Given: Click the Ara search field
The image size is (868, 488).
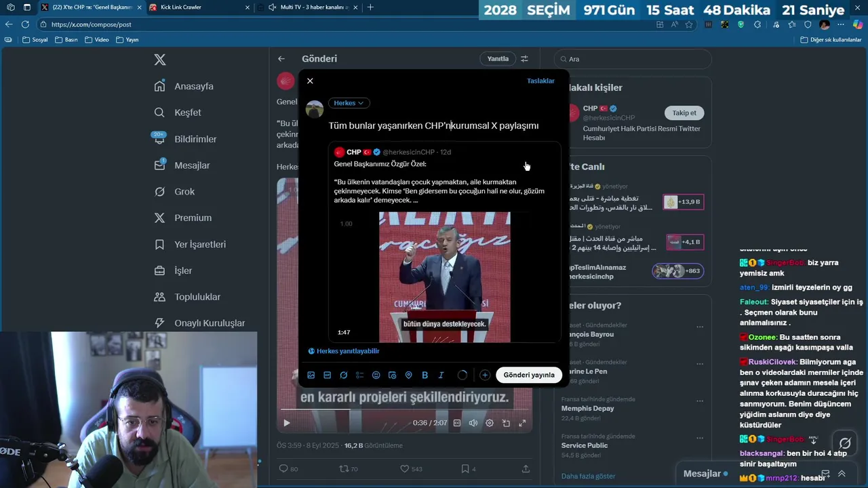Looking at the screenshot, I should coord(633,59).
